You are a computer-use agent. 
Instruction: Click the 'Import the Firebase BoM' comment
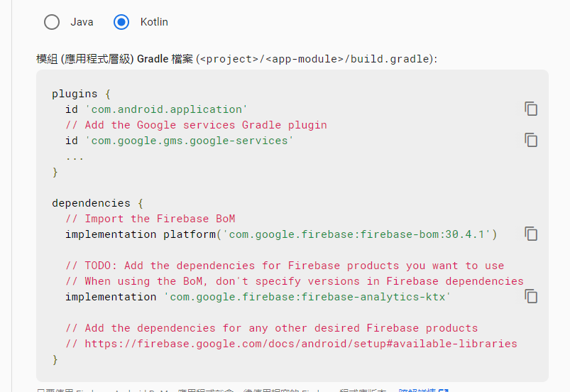pyautogui.click(x=150, y=219)
